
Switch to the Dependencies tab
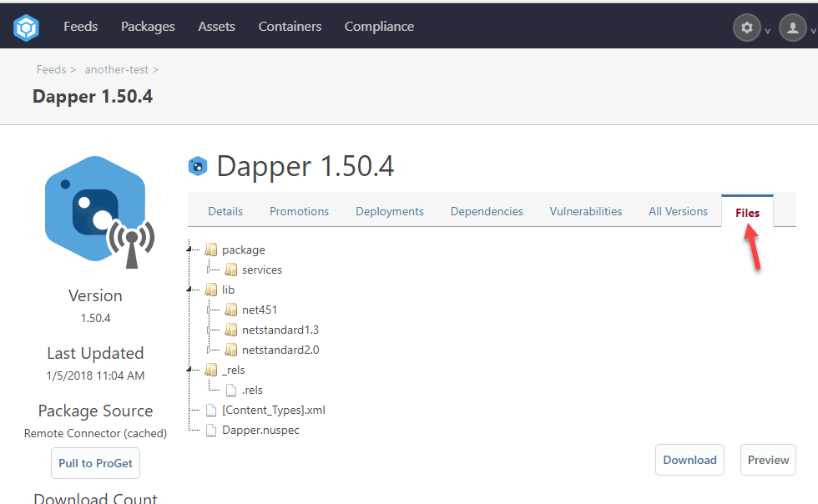(x=487, y=211)
